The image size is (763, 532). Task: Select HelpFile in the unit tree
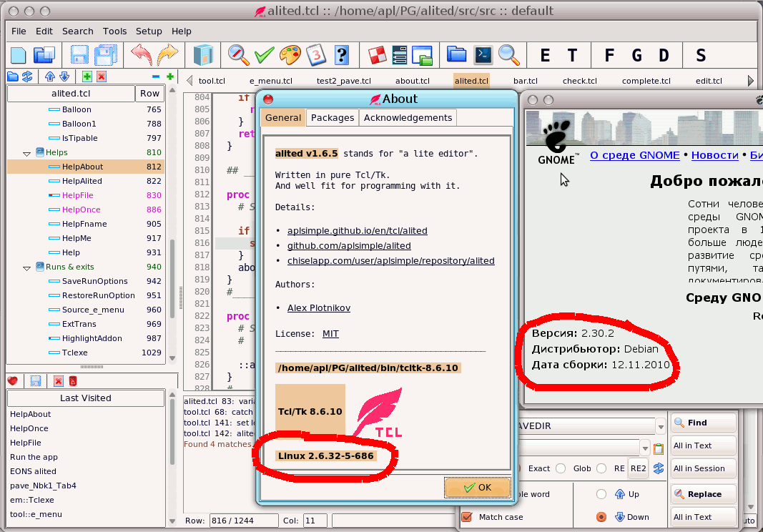click(x=77, y=195)
